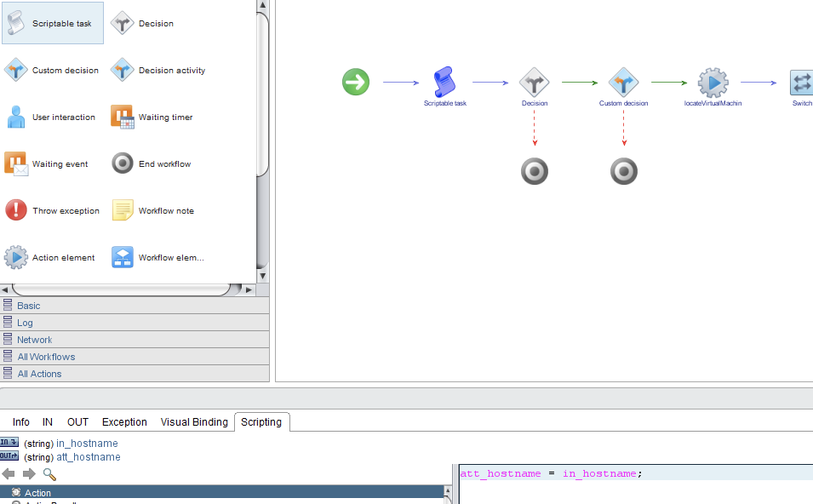Open the Exception tab
Screen dimensions: 813x504
point(124,421)
